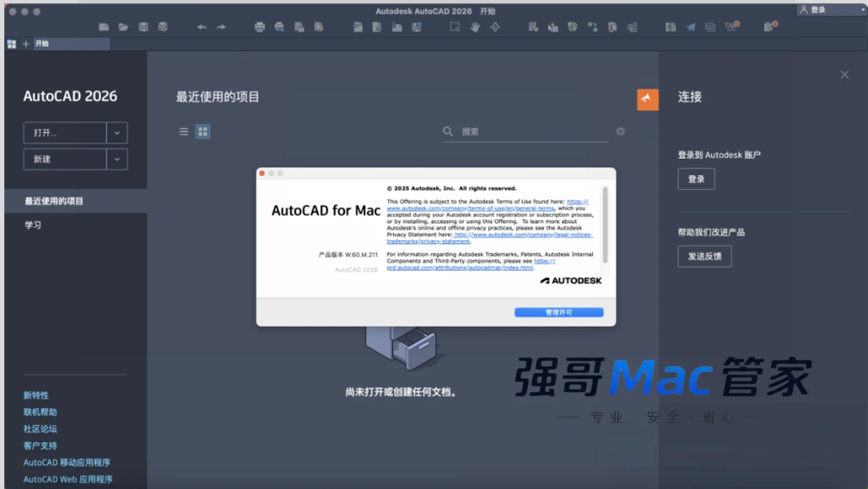This screenshot has height=489, width=868.
Task: Click the clipboard icon with orange badge
Action: coord(770,27)
